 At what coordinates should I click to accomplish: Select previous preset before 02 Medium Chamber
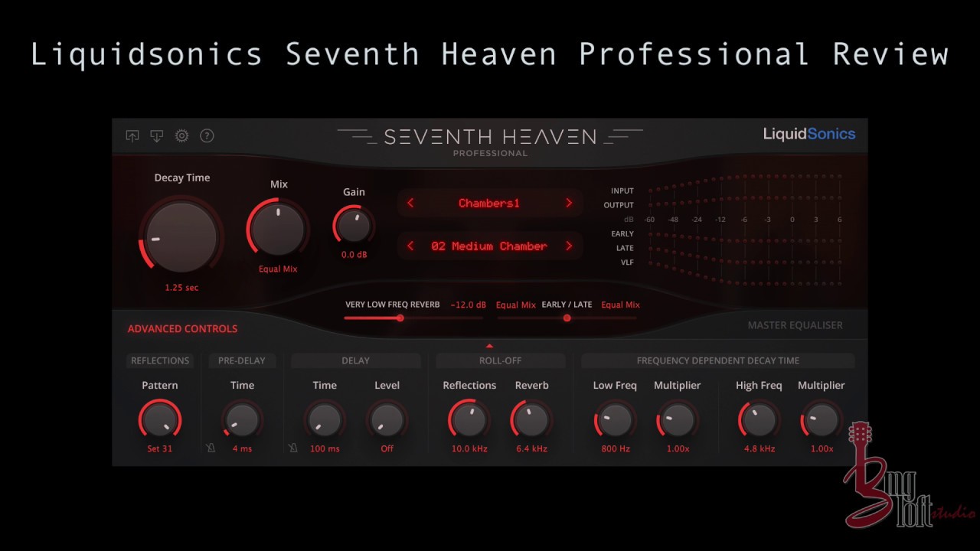(410, 246)
